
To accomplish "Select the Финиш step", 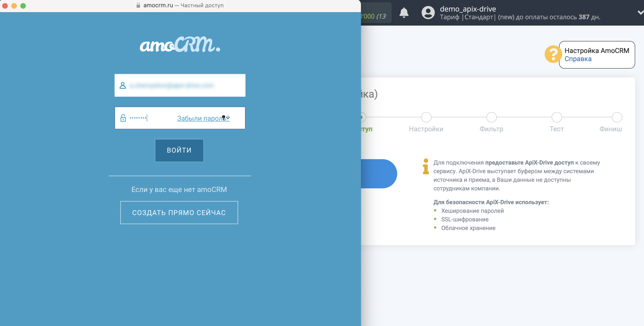I will 610,129.
